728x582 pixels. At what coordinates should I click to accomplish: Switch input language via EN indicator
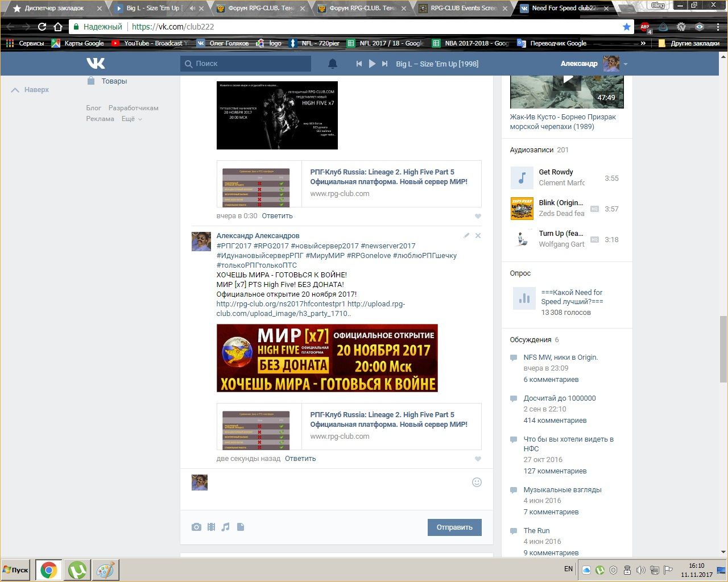(568, 569)
